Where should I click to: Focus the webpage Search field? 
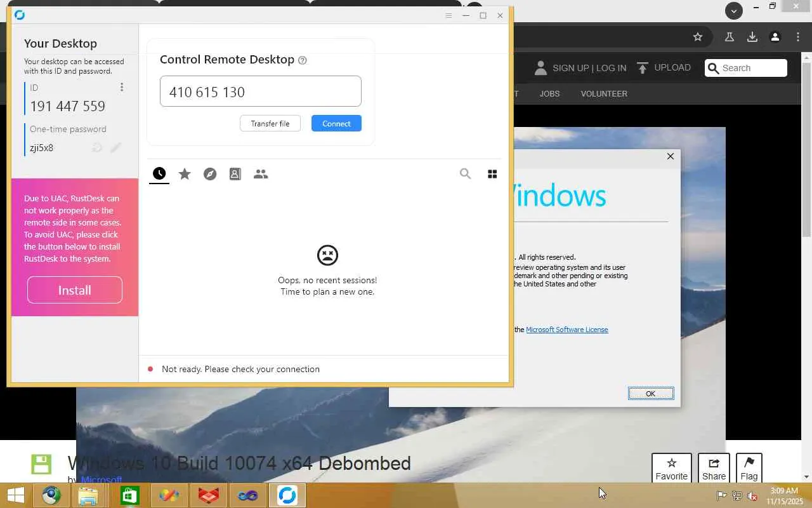click(746, 68)
